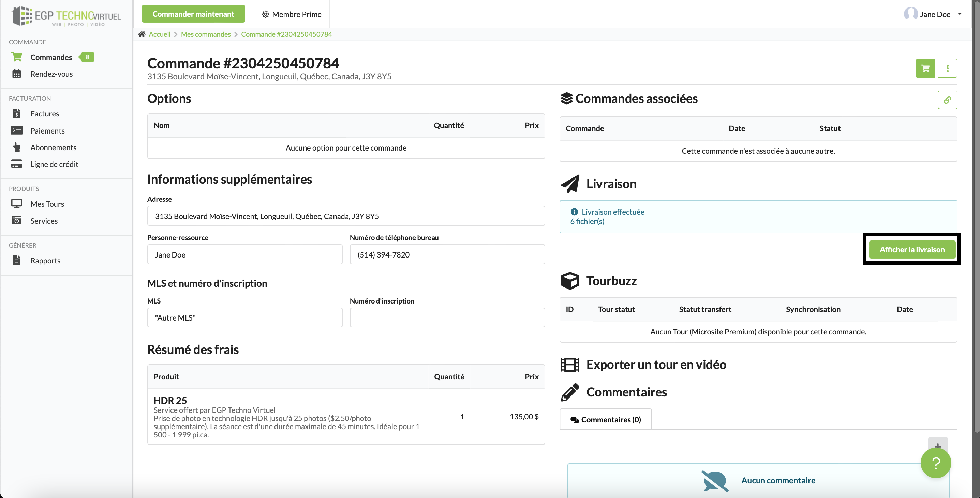
Task: Open the green help question mark bubble
Action: [x=935, y=463]
